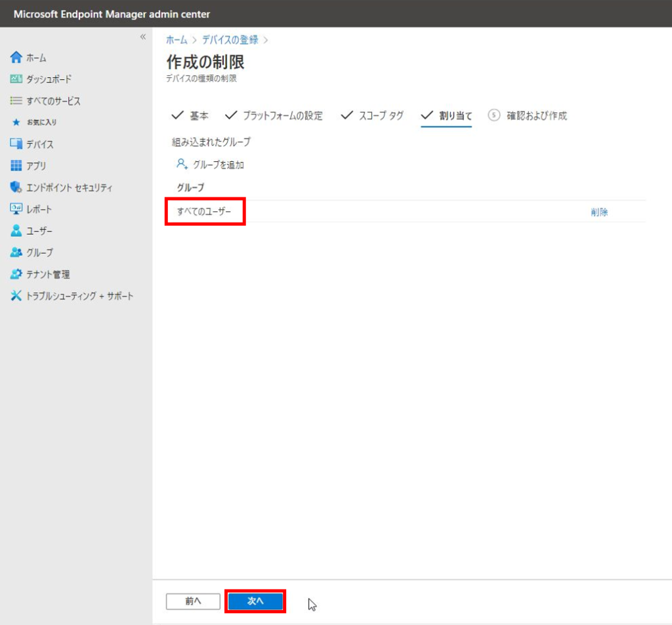Click the アプリ grid icon
This screenshot has width=672, height=625.
pyautogui.click(x=16, y=166)
